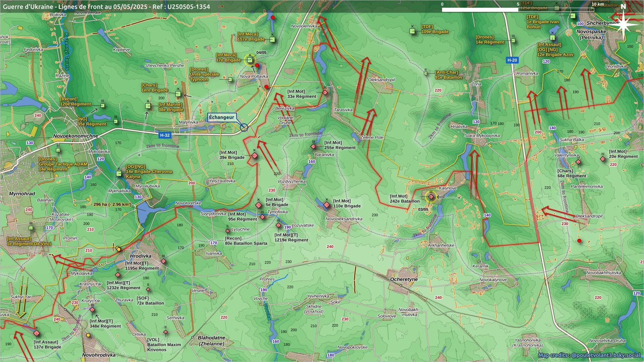Select the Novooleksandrivka village label

[x=344, y=219]
